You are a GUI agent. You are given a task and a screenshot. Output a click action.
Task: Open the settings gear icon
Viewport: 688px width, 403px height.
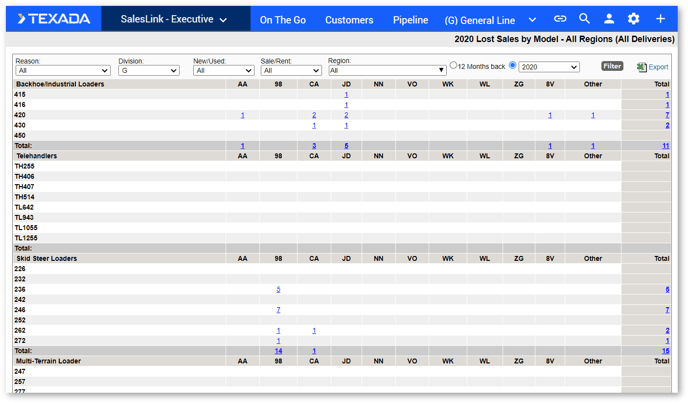[634, 19]
